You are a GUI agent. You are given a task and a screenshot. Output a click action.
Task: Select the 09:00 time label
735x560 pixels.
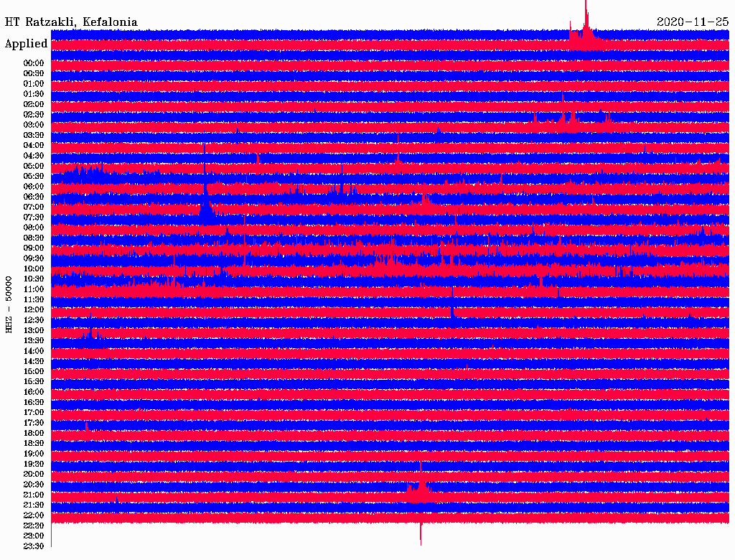click(34, 248)
